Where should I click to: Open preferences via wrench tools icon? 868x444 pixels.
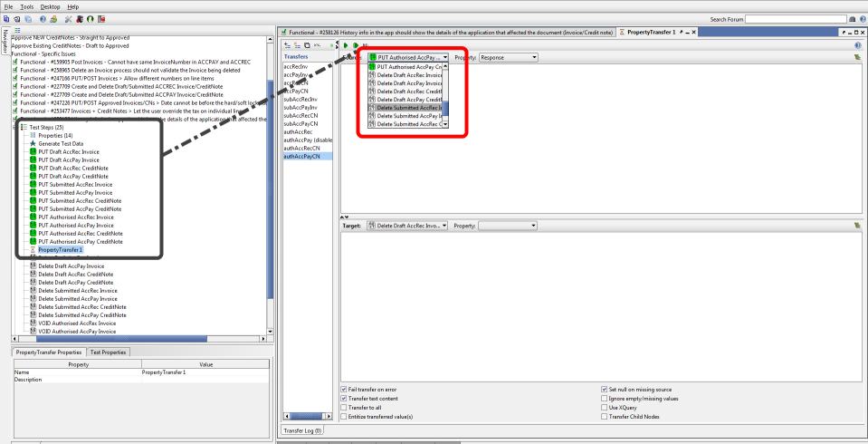click(x=69, y=19)
